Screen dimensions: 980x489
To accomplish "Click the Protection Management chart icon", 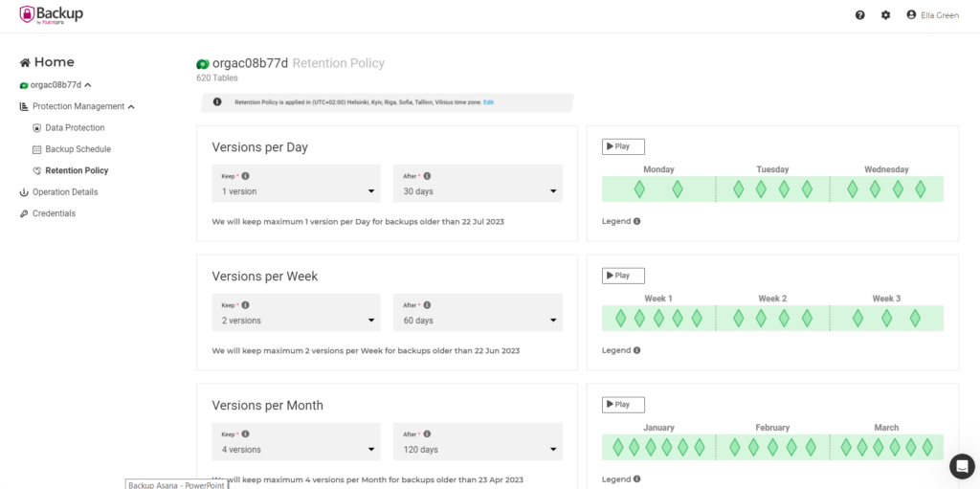I will 24,107.
